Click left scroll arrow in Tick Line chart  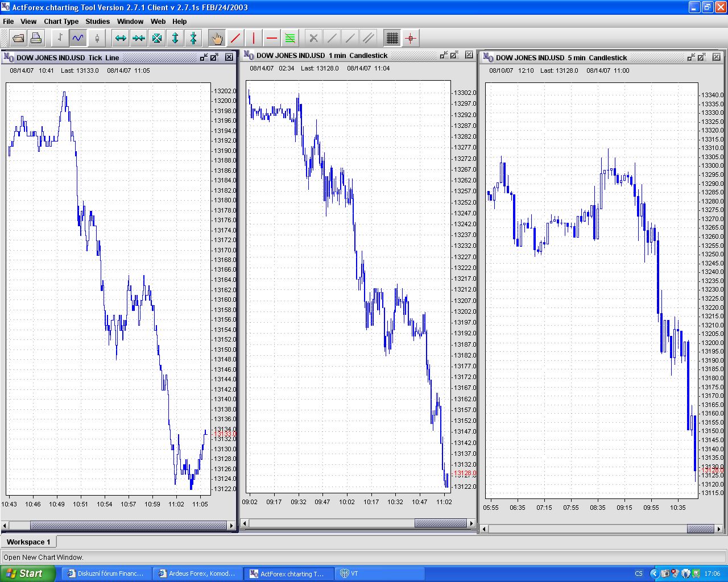(x=5, y=526)
